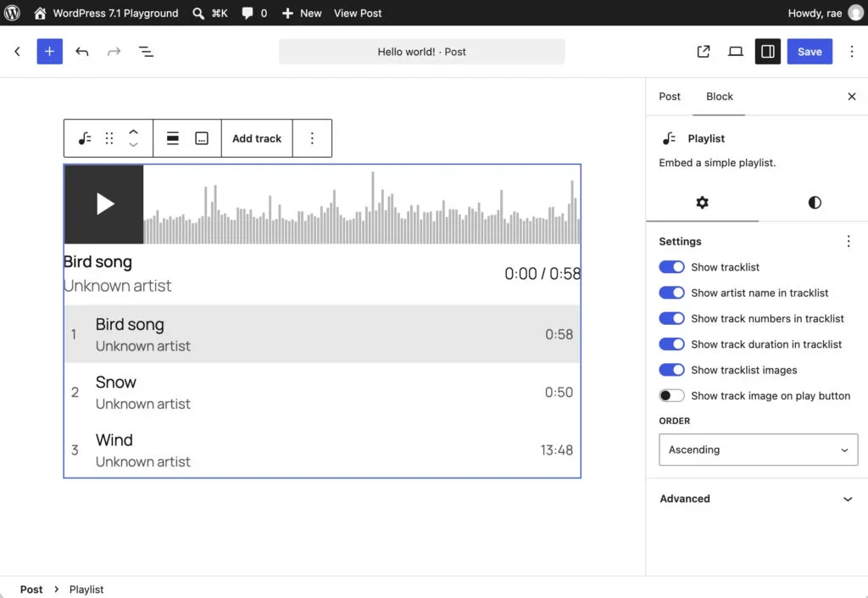Screen dimensions: 868x598
Task: Toggle the settings sidebar panel
Action: tap(768, 52)
